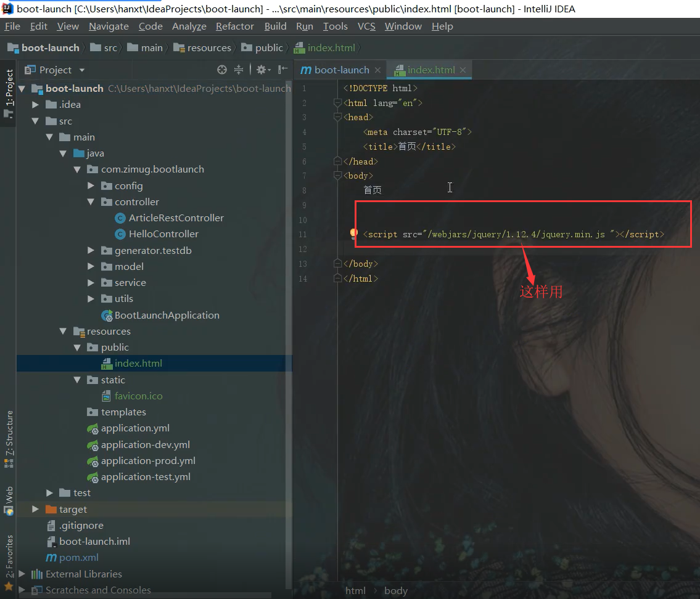Click the index.html file icon in tree
Screen dimensions: 700x599
[107, 364]
